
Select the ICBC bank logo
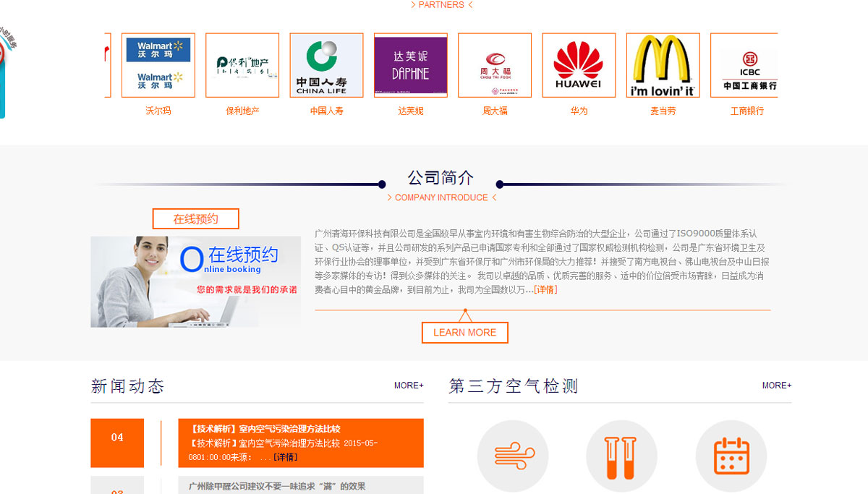pos(744,65)
